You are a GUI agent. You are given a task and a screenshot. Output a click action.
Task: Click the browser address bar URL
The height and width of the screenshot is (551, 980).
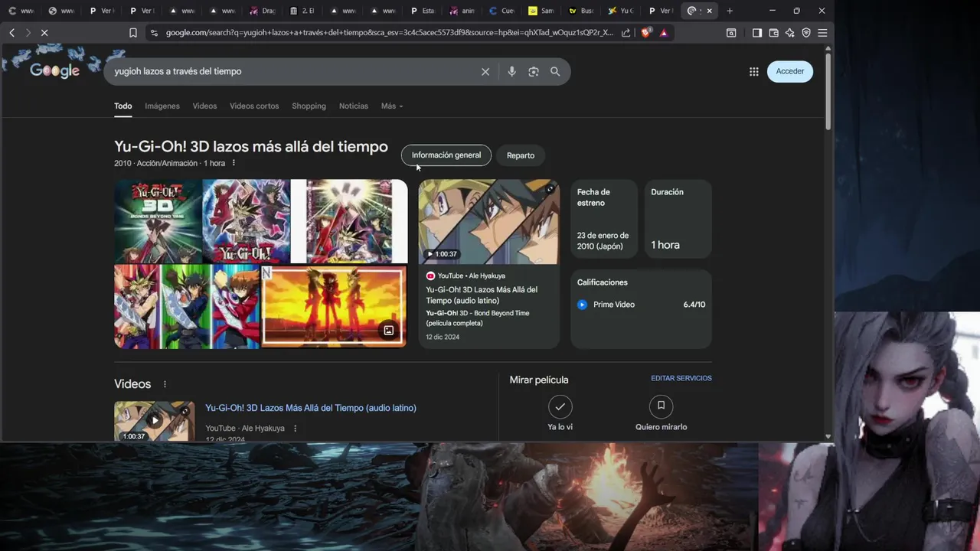point(389,33)
